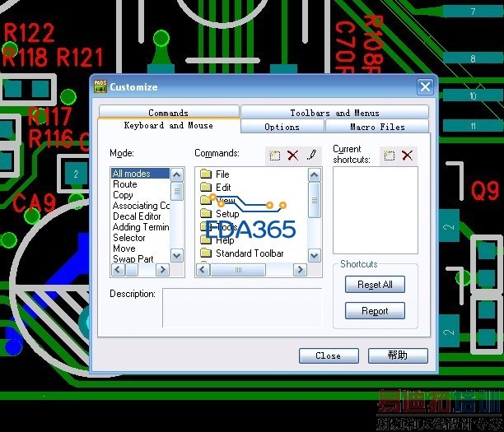504x432 pixels.
Task: Click inside the Current shortcuts list box
Action: point(376,210)
